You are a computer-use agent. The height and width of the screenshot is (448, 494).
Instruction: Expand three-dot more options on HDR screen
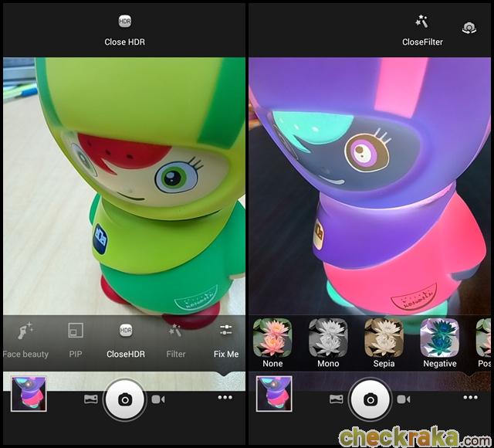coord(225,397)
